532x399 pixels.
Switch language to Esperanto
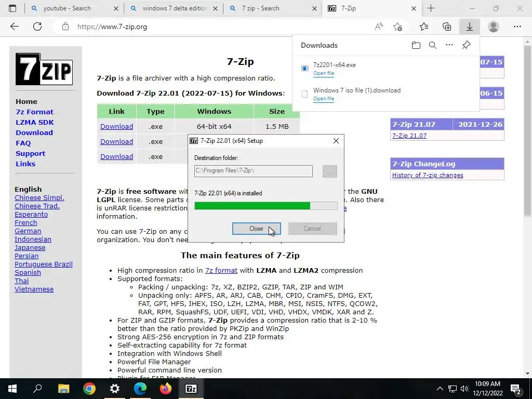point(31,215)
